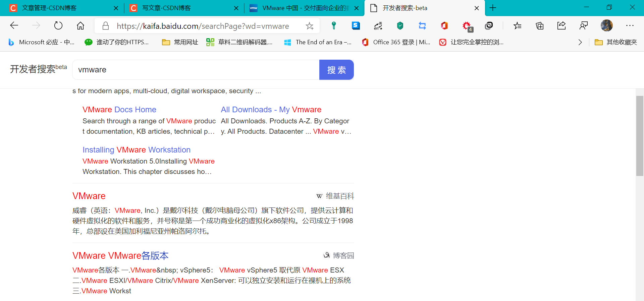Open the black swirl extension icon
This screenshot has height=301, width=644.
(x=489, y=25)
